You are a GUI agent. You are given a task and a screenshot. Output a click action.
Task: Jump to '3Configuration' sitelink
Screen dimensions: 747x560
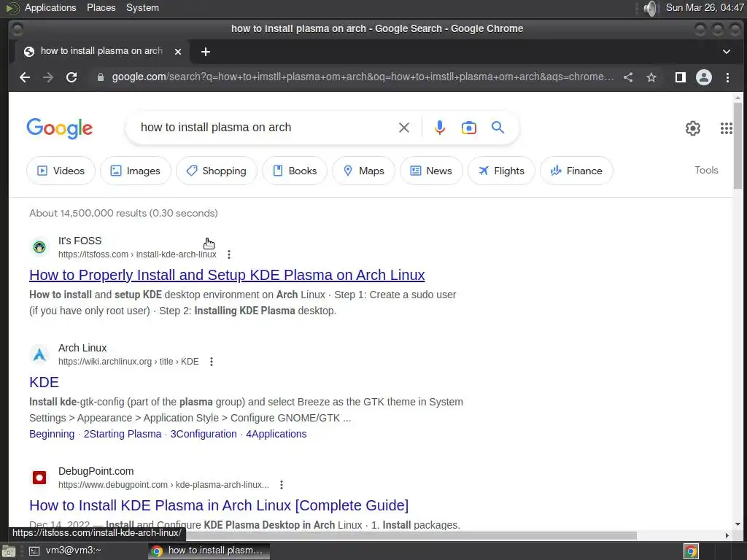pos(204,434)
